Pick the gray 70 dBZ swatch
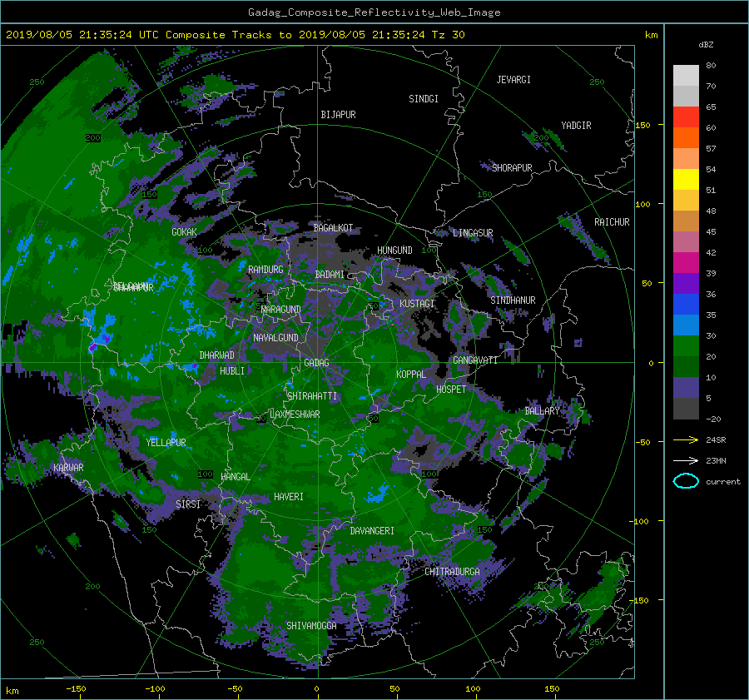The image size is (749, 700). point(686,96)
